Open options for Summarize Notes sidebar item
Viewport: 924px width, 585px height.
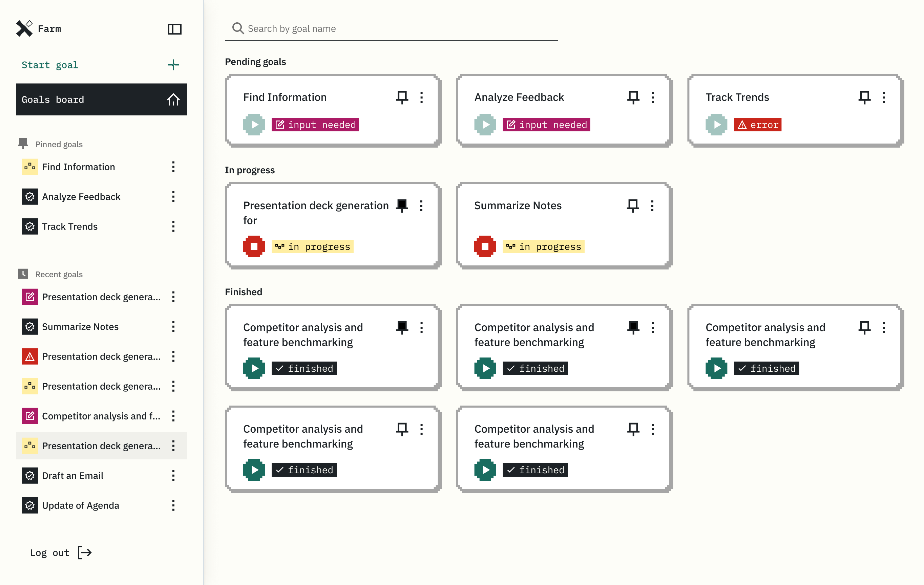173,327
